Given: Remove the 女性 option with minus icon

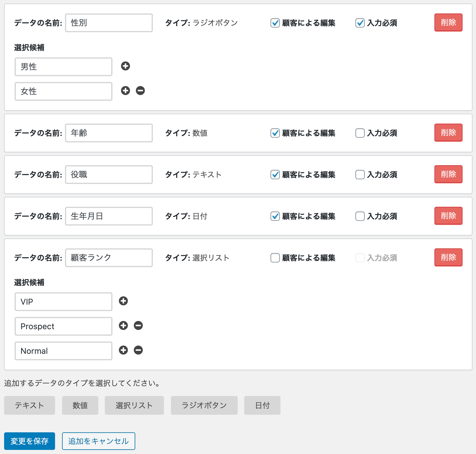Looking at the screenshot, I should pyautogui.click(x=140, y=91).
